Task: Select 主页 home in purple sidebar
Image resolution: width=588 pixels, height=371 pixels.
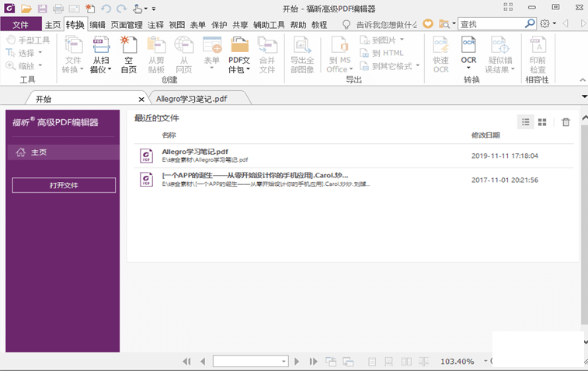Action: click(63, 152)
